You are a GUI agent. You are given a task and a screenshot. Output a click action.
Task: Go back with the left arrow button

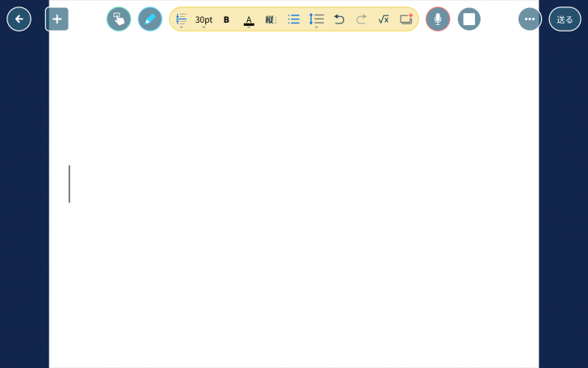click(19, 19)
